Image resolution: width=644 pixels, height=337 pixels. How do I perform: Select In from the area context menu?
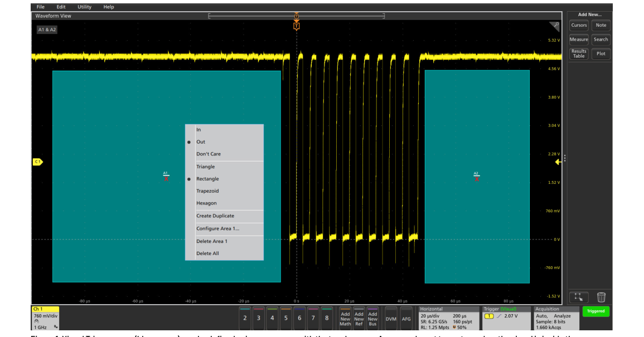224,130
